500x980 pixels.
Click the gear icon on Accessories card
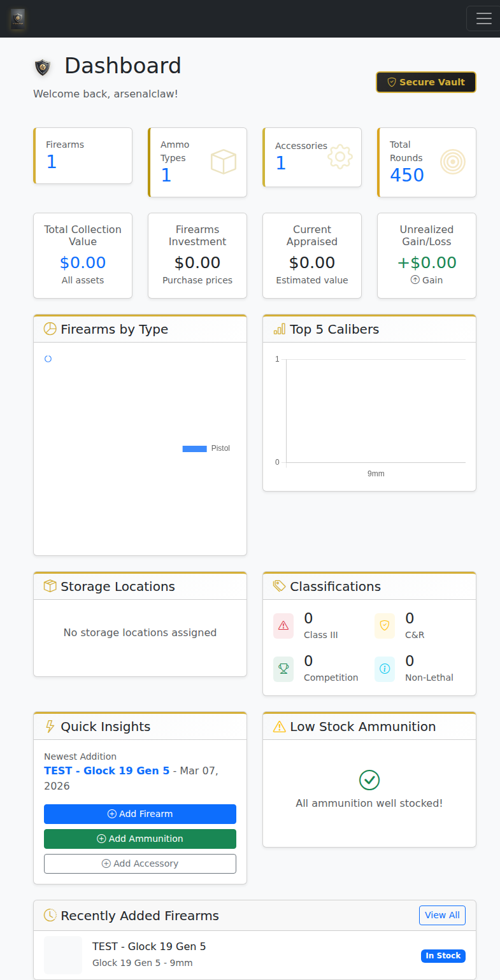(x=339, y=157)
